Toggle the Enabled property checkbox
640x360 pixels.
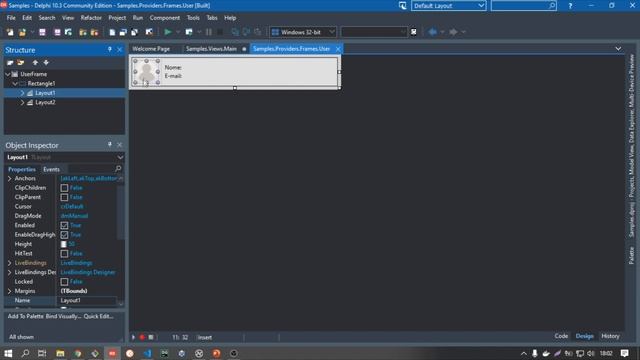(64, 225)
